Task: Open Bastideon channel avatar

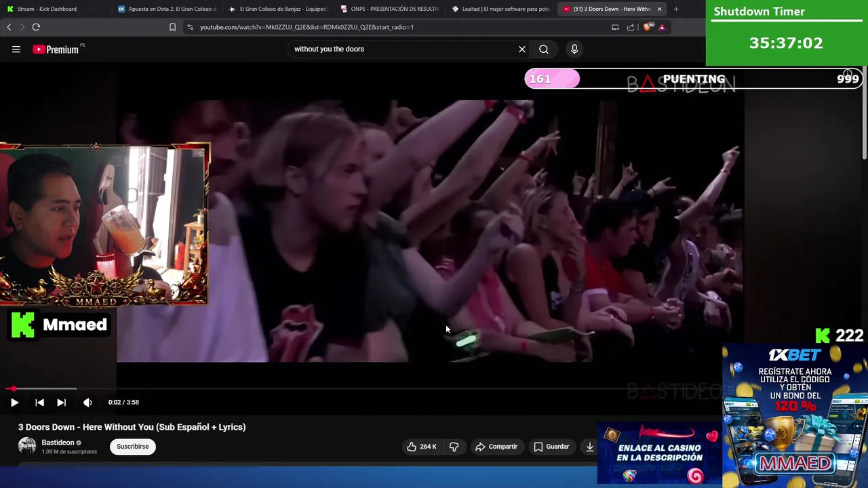Action: click(27, 446)
